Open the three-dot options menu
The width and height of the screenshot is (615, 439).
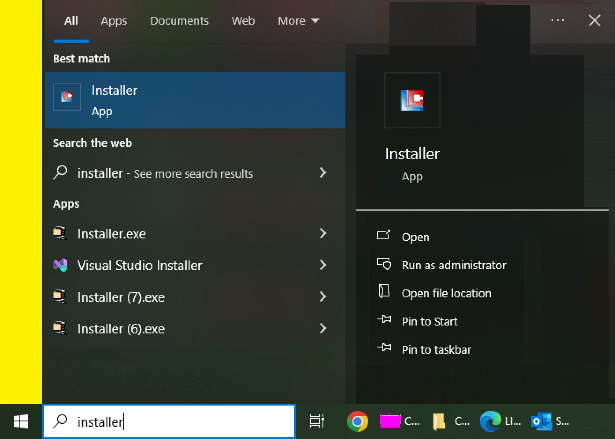558,20
